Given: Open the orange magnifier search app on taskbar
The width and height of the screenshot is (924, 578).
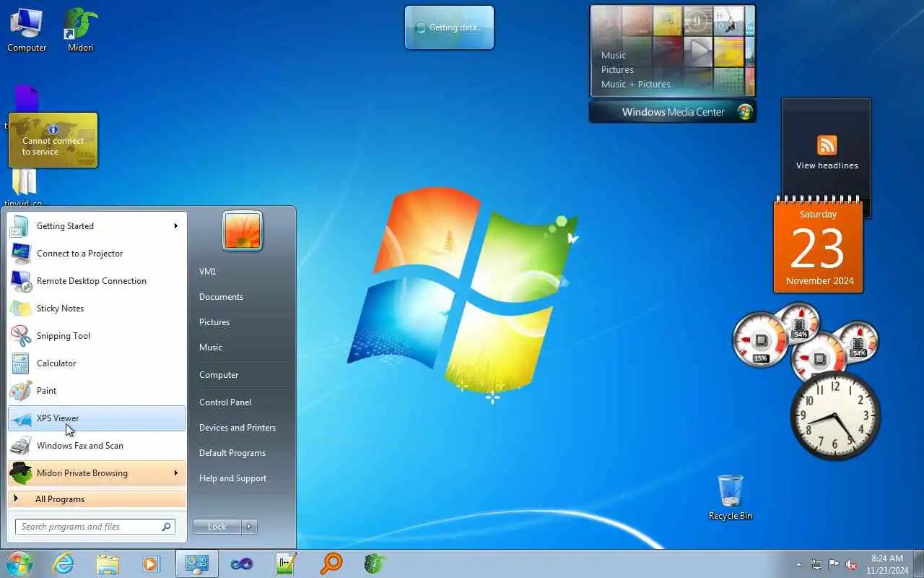Looking at the screenshot, I should click(x=331, y=564).
